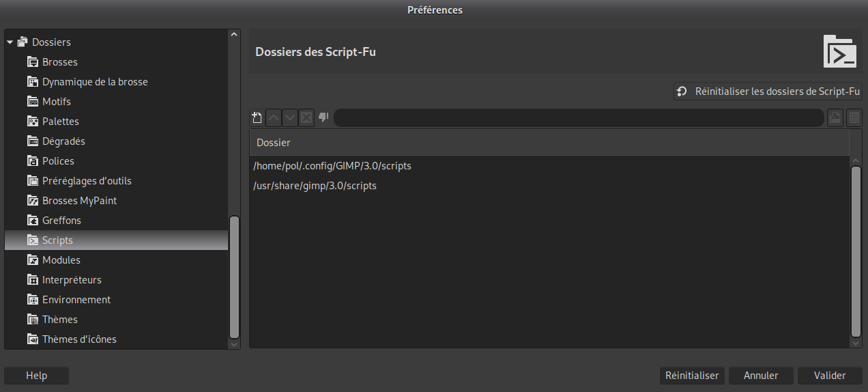868x392 pixels.
Task: Open the Greffons folder settings
Action: pyautogui.click(x=61, y=221)
